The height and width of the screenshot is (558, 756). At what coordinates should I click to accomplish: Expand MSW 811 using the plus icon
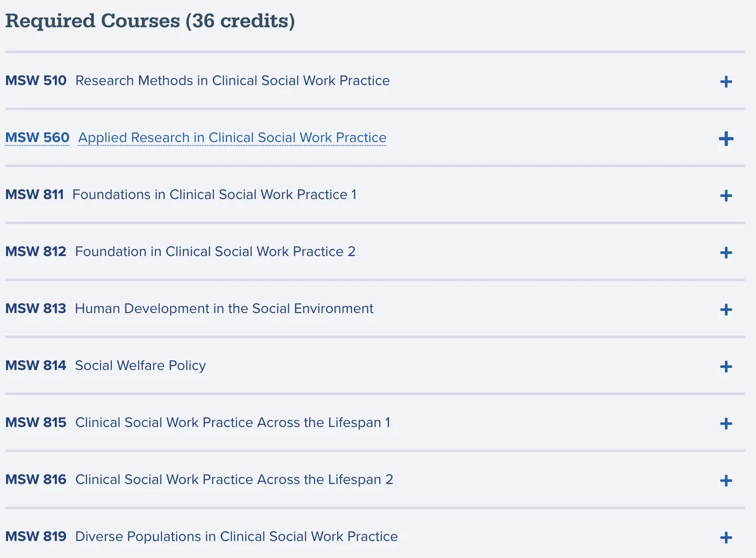coord(726,196)
